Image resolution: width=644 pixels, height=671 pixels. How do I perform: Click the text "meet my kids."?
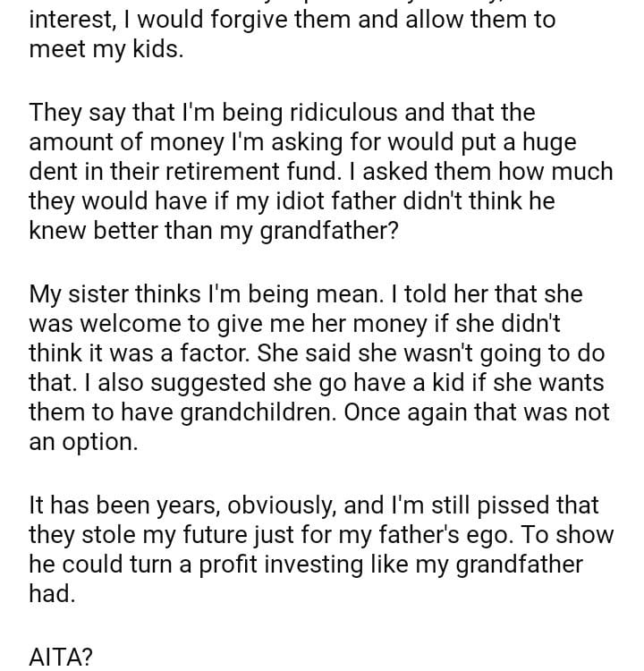click(x=106, y=49)
